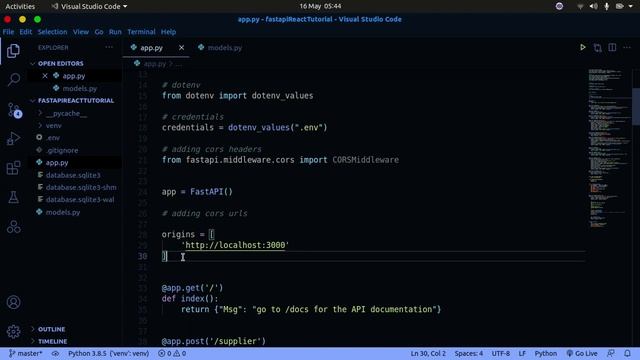Expand the Outline section
Viewport: 640px width, 360px height.
(x=51, y=329)
